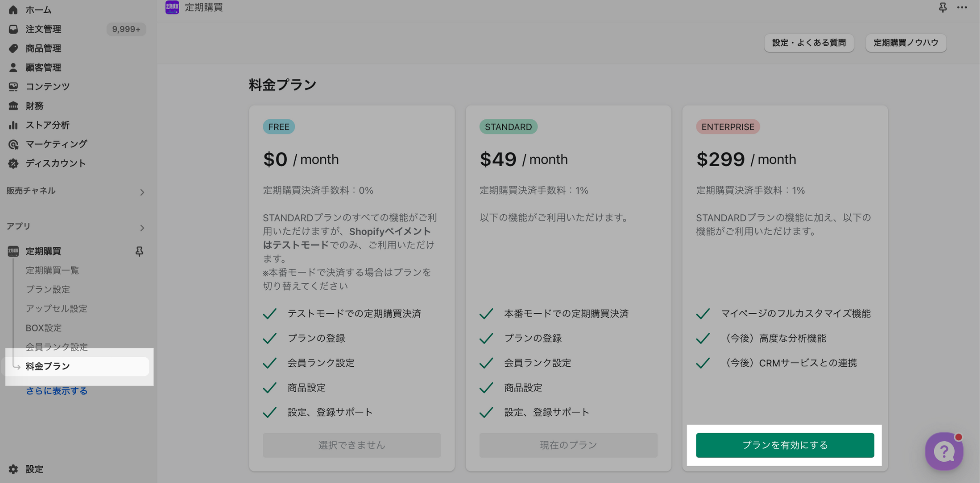The height and width of the screenshot is (483, 980).
Task: Select 定期購買一覧 in the sidebar
Action: (52, 270)
